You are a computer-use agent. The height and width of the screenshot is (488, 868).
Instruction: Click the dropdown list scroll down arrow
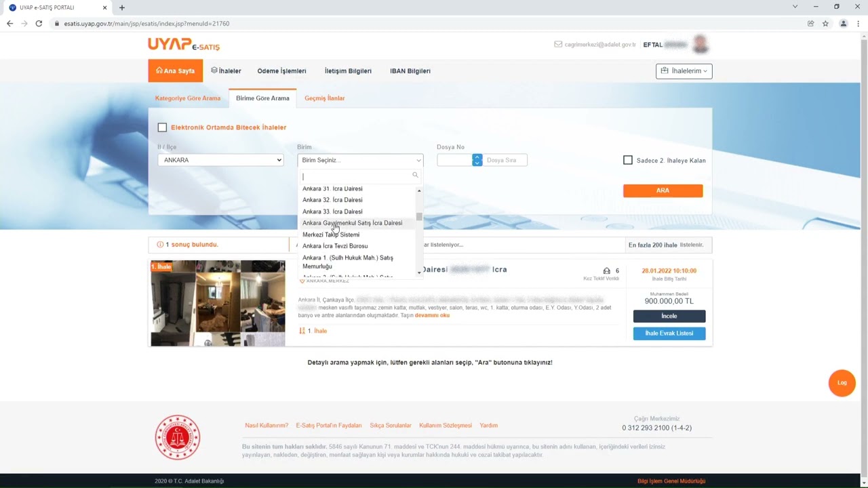coord(419,272)
